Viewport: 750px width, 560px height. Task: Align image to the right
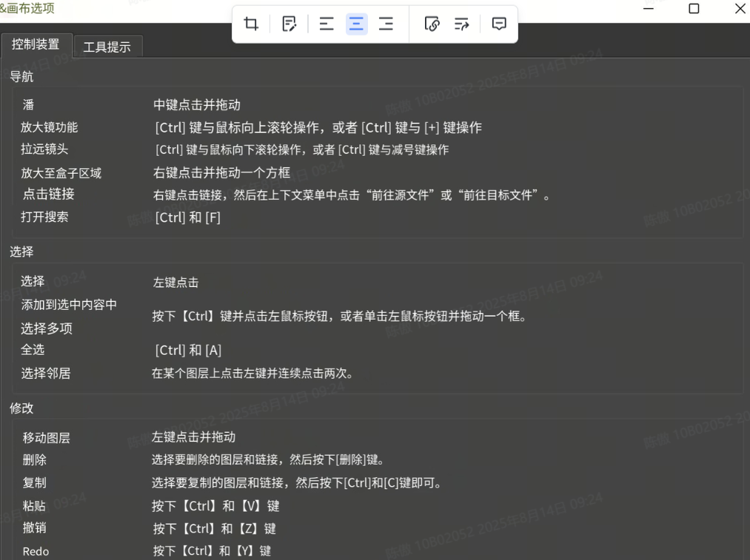pyautogui.click(x=386, y=24)
